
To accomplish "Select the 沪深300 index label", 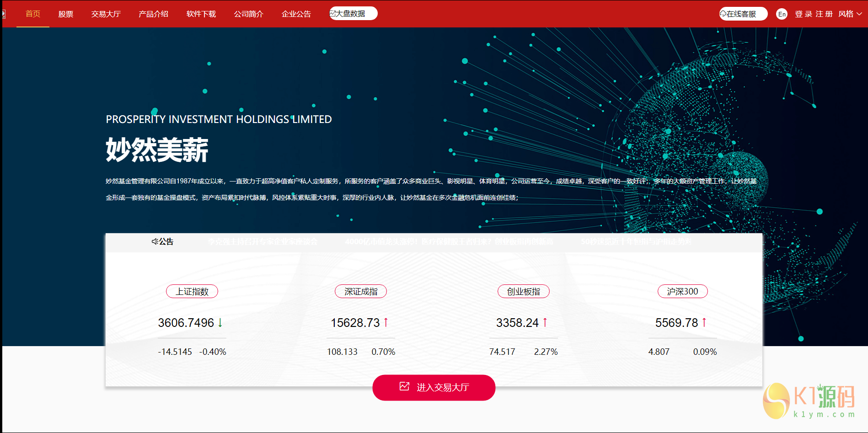I will (x=683, y=291).
